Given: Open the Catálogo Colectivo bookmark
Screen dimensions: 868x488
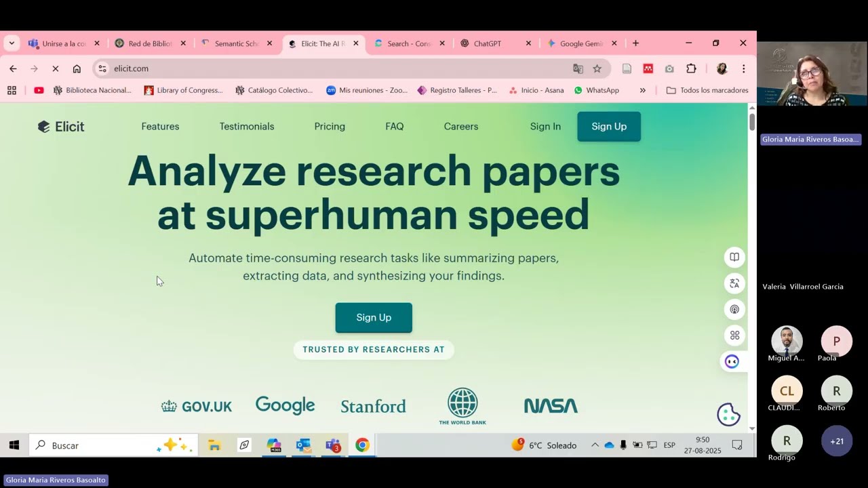Looking at the screenshot, I should (x=274, y=90).
